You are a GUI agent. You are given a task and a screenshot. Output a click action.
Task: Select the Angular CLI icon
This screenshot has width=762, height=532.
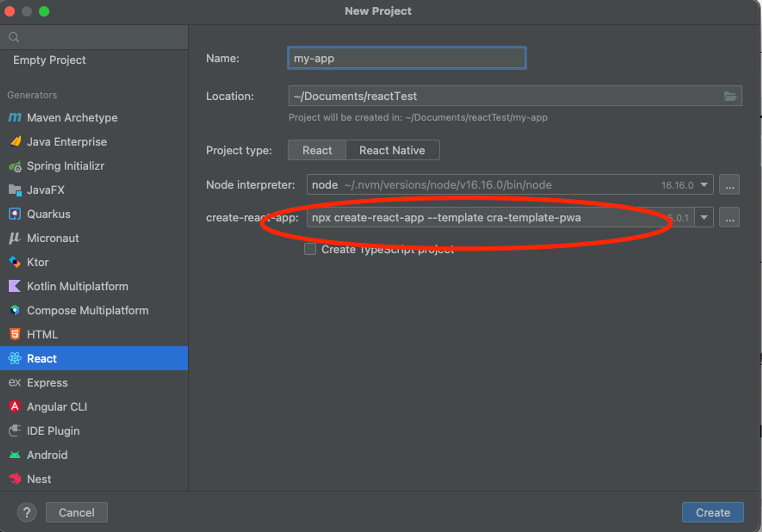pyautogui.click(x=15, y=407)
